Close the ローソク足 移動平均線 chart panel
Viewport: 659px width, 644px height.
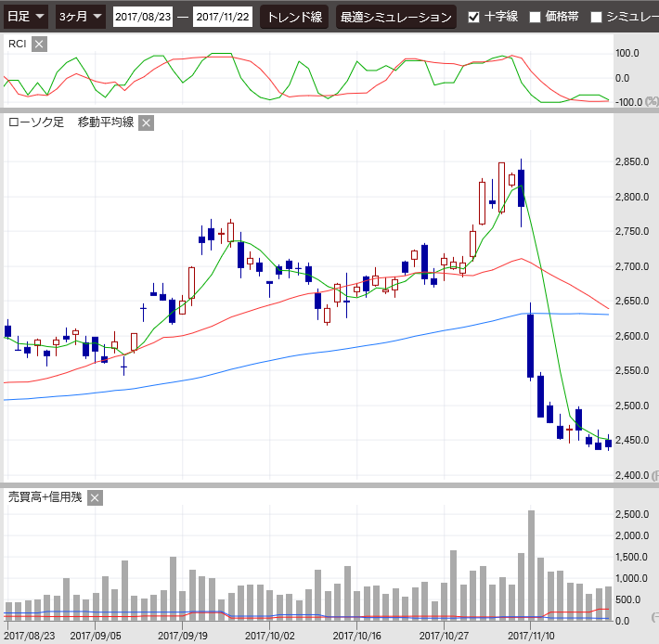(x=146, y=122)
